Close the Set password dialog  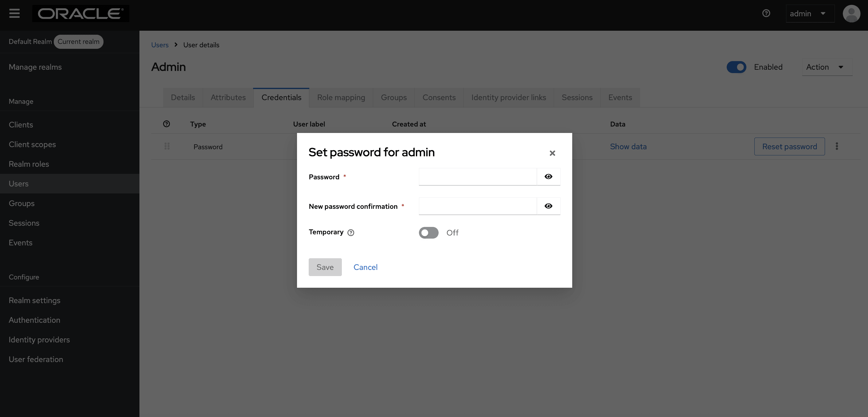pyautogui.click(x=552, y=153)
